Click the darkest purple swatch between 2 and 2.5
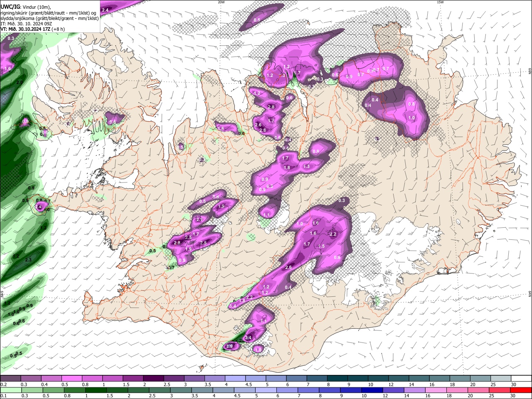Screen dimensions: 532x399 pyautogui.click(x=153, y=379)
